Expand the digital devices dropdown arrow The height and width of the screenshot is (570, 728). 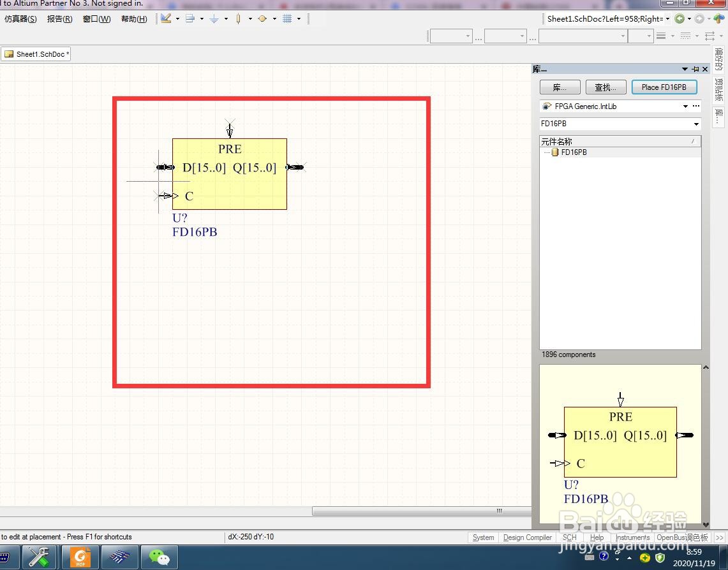pos(250,19)
